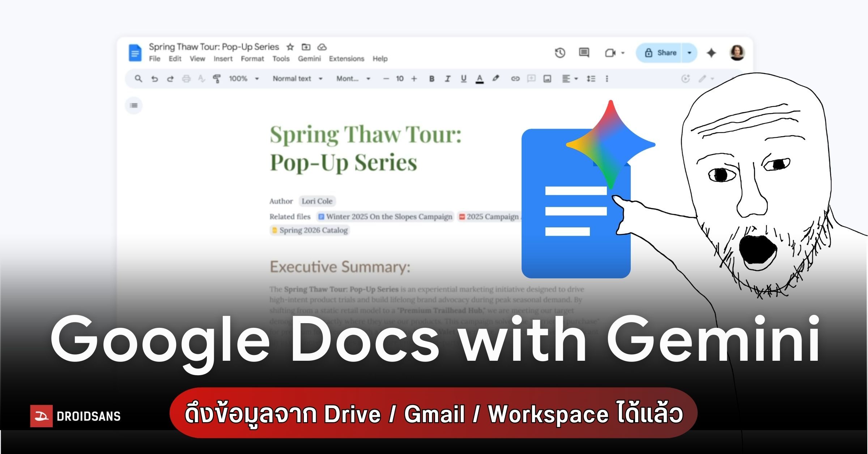Open the text color picker
Screen dimensions: 868x454
[x=480, y=79]
